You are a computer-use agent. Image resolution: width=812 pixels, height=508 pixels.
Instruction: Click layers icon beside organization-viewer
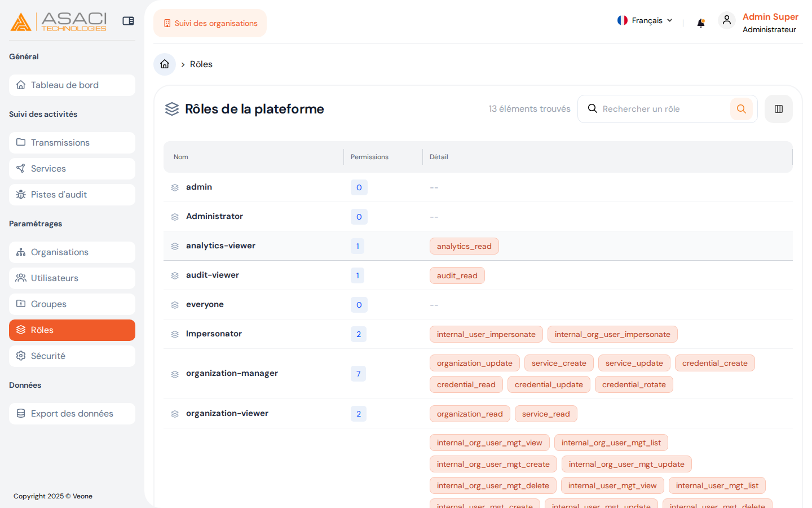[x=175, y=414]
